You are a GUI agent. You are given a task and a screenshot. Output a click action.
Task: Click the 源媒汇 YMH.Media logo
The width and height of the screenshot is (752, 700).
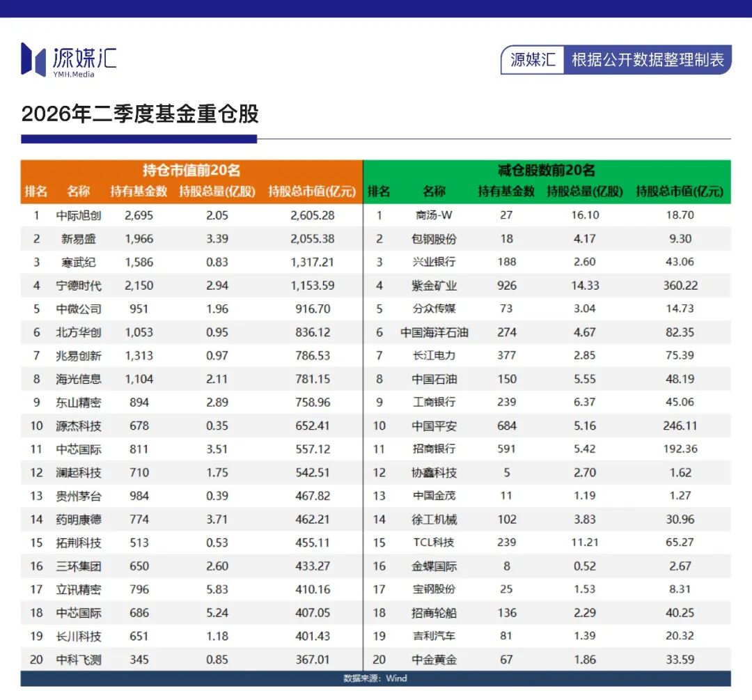coord(68,60)
